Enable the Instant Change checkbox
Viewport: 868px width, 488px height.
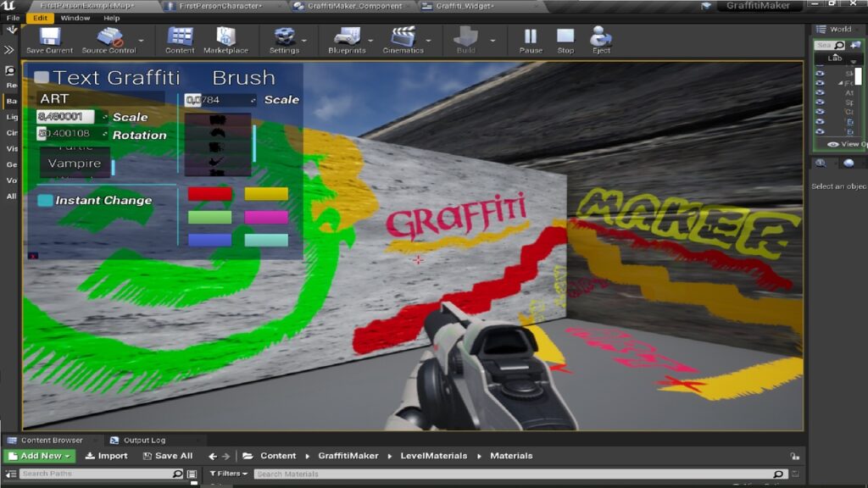[x=45, y=201]
